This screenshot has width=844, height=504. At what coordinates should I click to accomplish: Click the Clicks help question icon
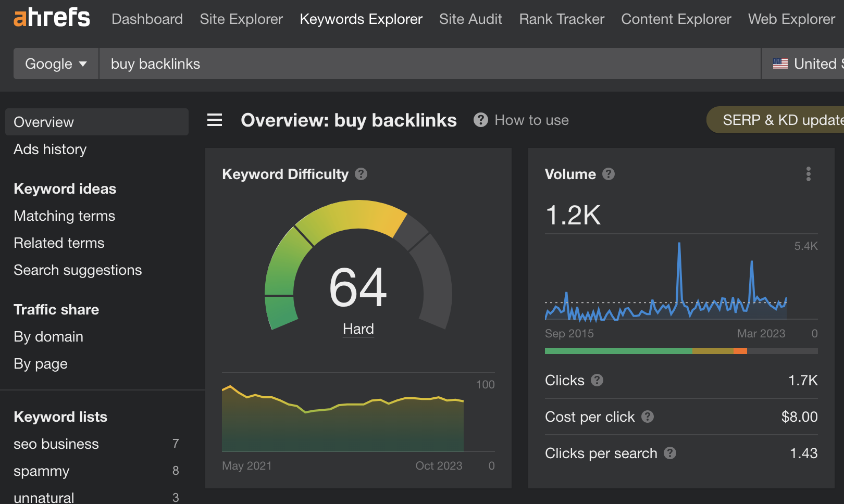597,380
